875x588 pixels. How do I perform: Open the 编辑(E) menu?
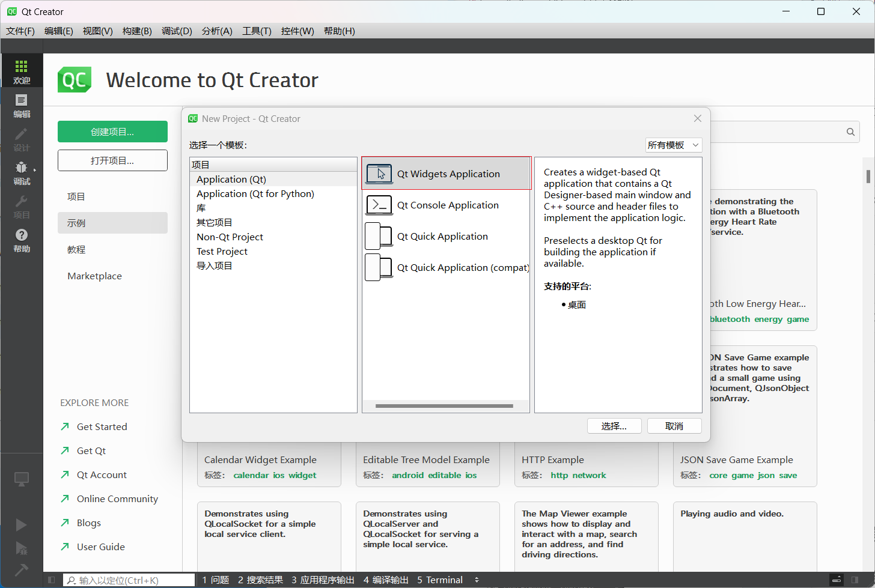(59, 31)
